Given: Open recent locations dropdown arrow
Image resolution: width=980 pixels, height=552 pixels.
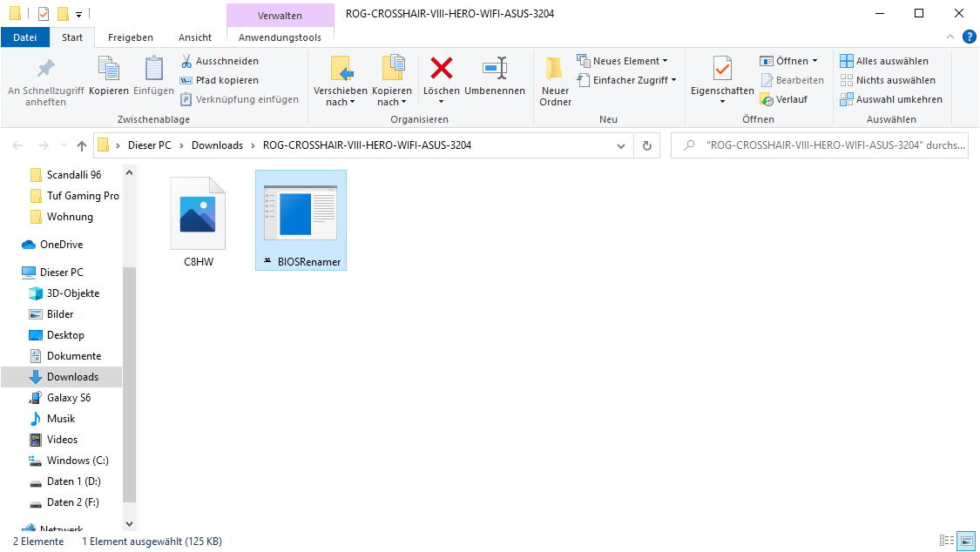Looking at the screenshot, I should click(64, 145).
